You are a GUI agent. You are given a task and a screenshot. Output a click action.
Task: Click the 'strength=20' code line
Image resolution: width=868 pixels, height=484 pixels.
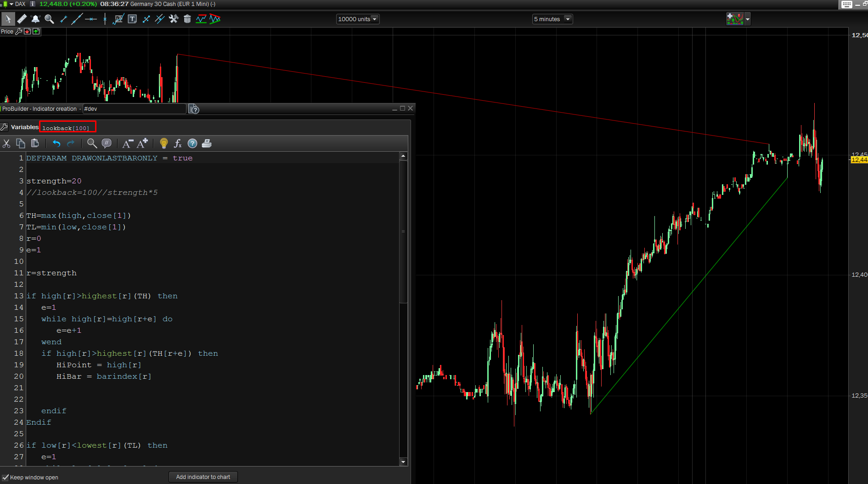(54, 181)
